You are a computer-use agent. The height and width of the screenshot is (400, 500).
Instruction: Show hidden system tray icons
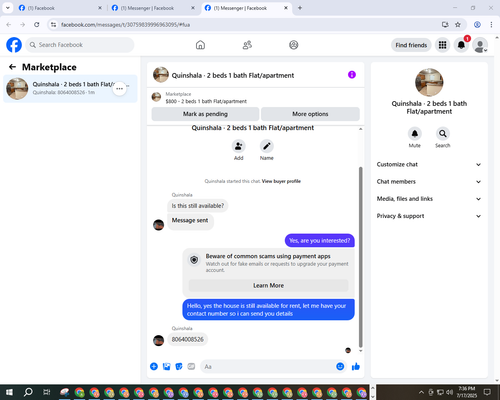pyautogui.click(x=421, y=392)
